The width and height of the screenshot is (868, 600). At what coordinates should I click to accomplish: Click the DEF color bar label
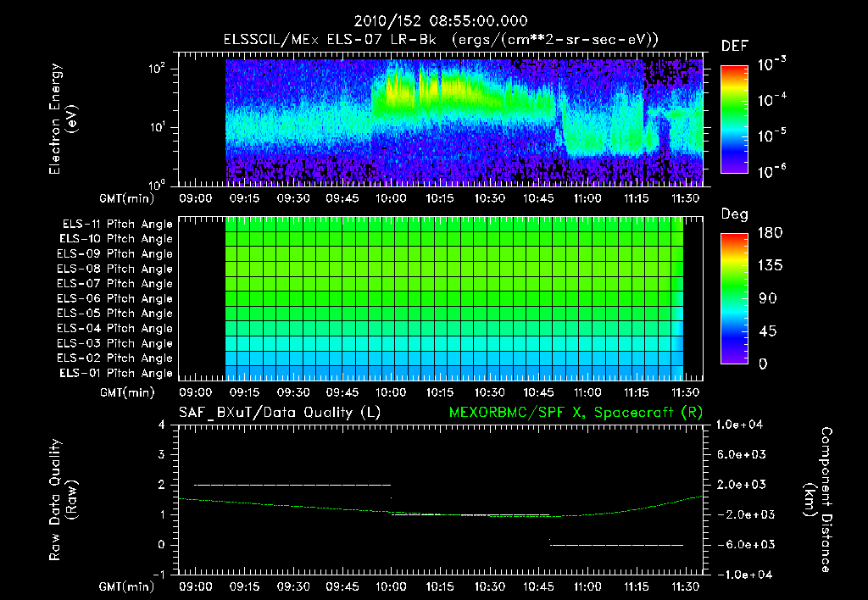pos(735,46)
